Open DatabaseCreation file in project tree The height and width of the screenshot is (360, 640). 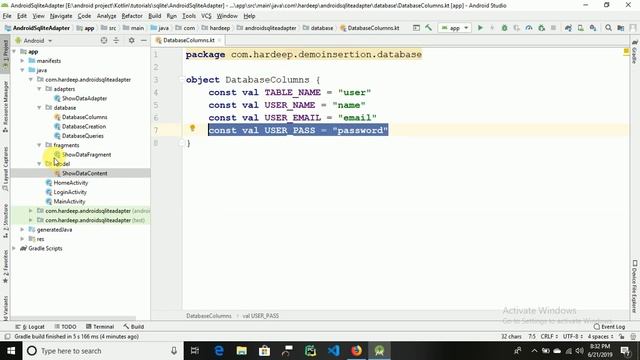point(84,127)
